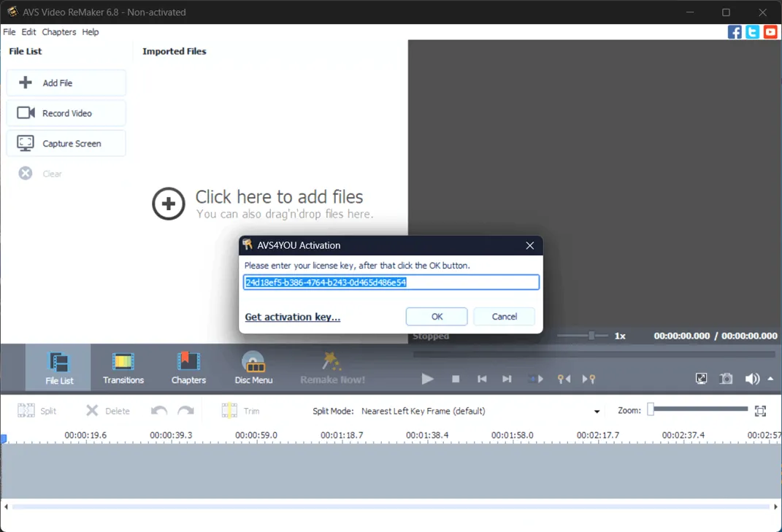Follow the Get activation key link
Screen dimensions: 782x532
(292, 317)
